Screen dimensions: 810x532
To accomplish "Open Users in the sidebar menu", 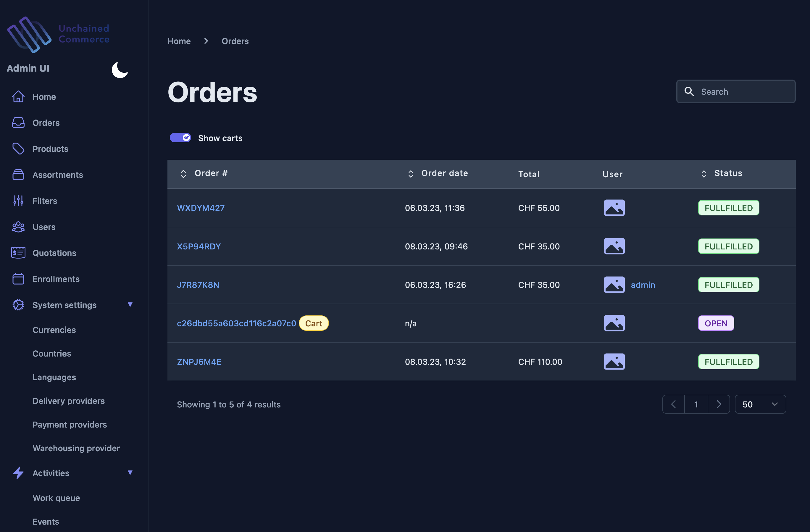I will 44,227.
